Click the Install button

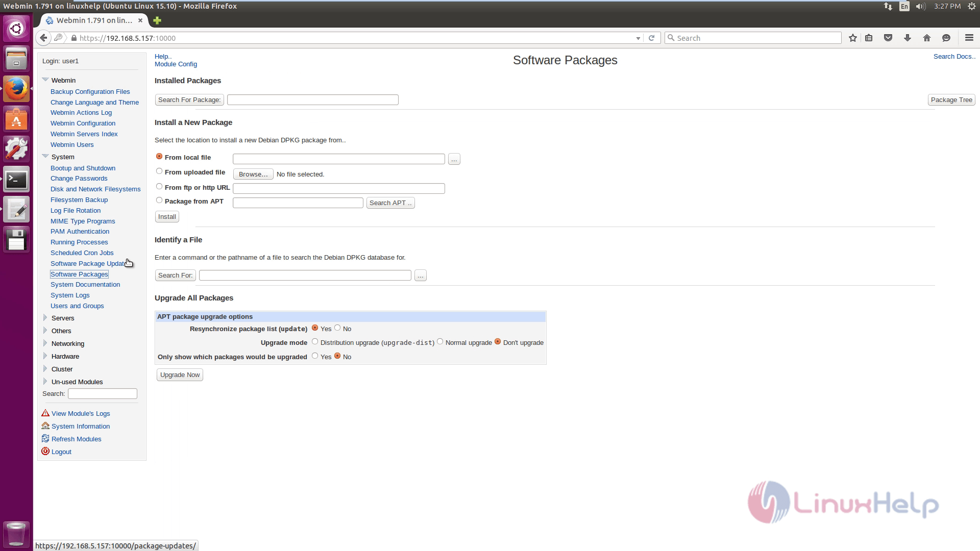(x=166, y=217)
